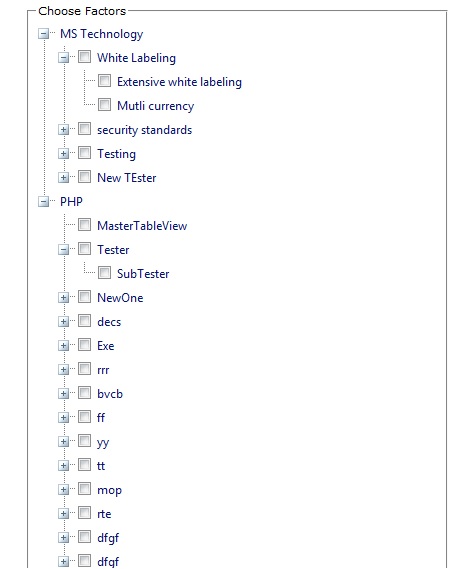
Task: Enable the Mutli currency checkbox
Action: click(105, 105)
